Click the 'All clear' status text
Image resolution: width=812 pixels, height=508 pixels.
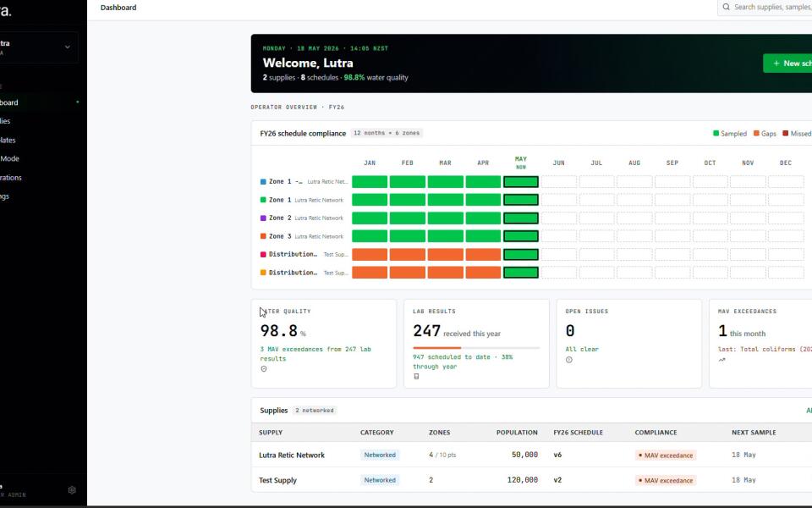click(582, 350)
